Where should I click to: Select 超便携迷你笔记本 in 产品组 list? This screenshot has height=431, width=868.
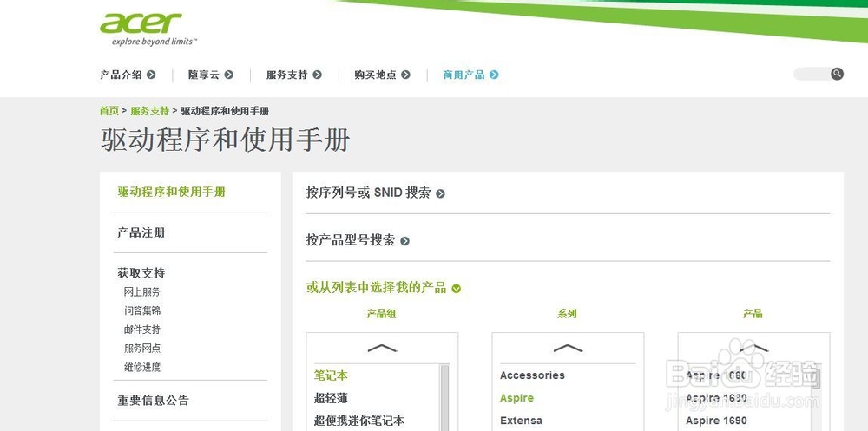(x=359, y=421)
